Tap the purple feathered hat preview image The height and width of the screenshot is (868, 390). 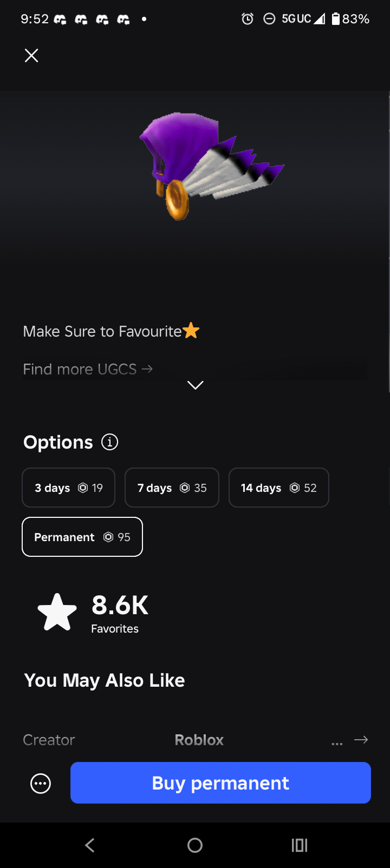tap(211, 165)
